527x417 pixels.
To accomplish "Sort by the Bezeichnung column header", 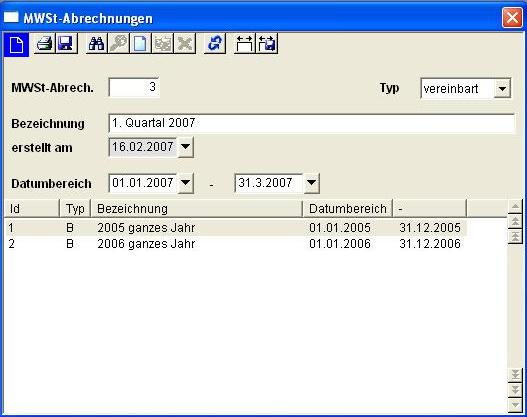I will point(196,209).
